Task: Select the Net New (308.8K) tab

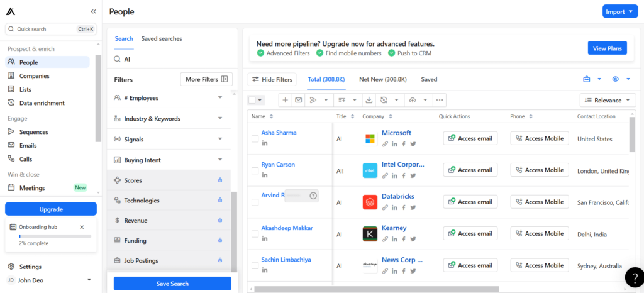Action: [x=382, y=79]
